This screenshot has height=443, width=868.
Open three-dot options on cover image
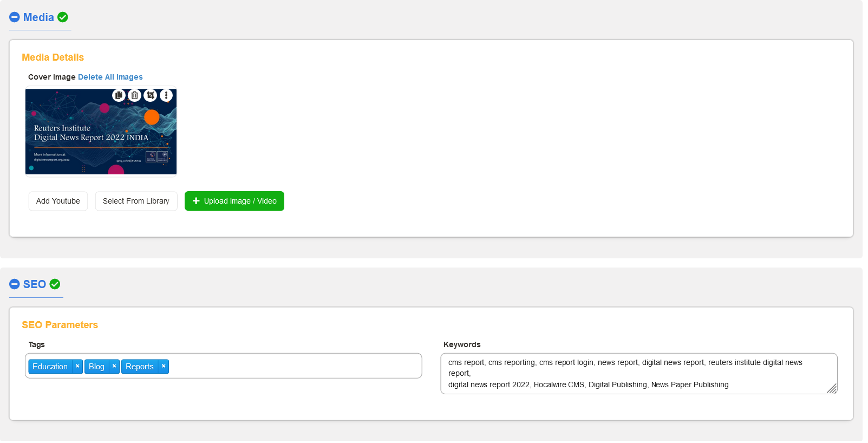pyautogui.click(x=166, y=95)
